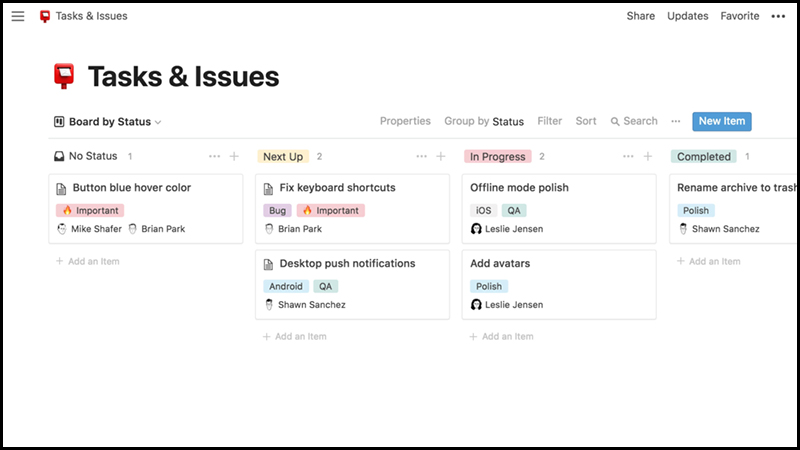Click the view options ellipsis beside Search
This screenshot has width=800, height=450.
pos(676,122)
